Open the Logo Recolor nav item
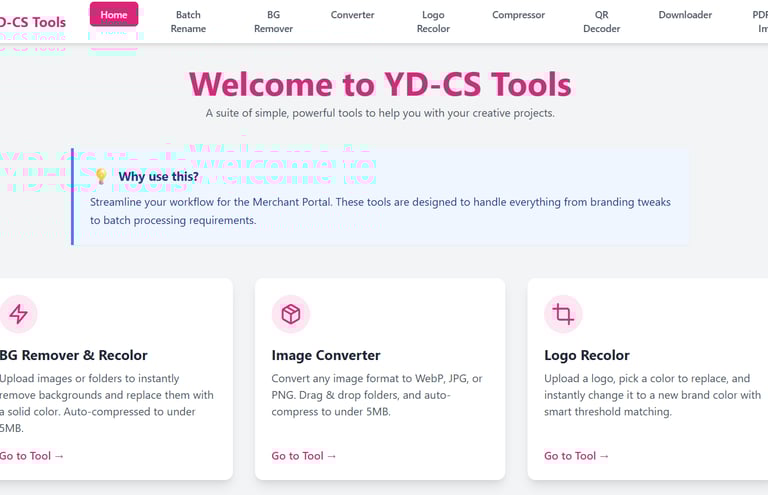Screen dimensions: 768x495 [433, 22]
